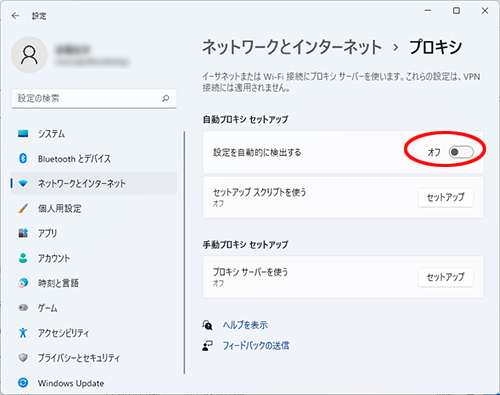500x395 pixels.
Task: Click セットアップ for プロキシ サーバーを使う
Action: [446, 277]
